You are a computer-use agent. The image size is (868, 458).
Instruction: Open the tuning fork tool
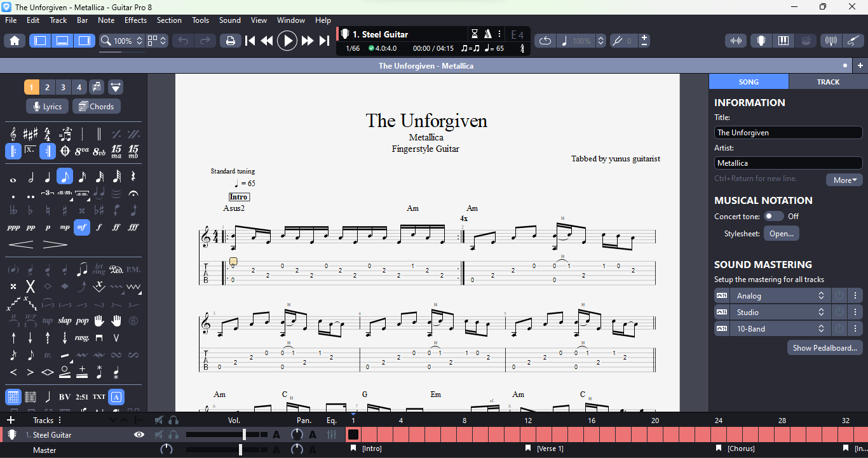(x=616, y=41)
